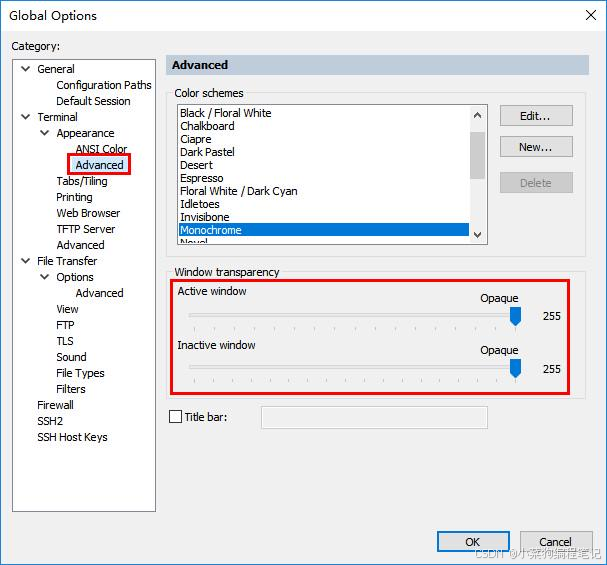Choose the Chalkboard color scheme

[x=324, y=126]
